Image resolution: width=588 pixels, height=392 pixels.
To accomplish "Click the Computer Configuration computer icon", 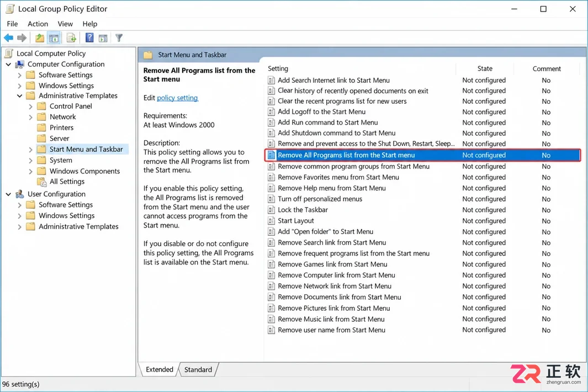I will coord(20,65).
